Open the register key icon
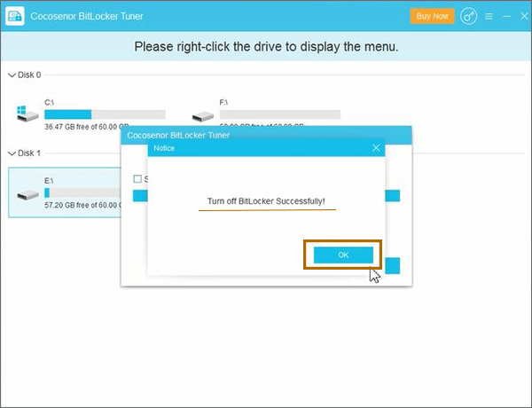 click(x=468, y=16)
